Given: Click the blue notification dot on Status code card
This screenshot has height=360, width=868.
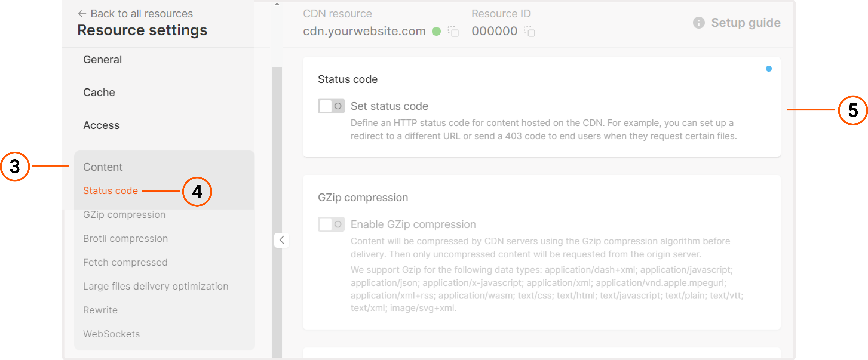Looking at the screenshot, I should click(769, 68).
